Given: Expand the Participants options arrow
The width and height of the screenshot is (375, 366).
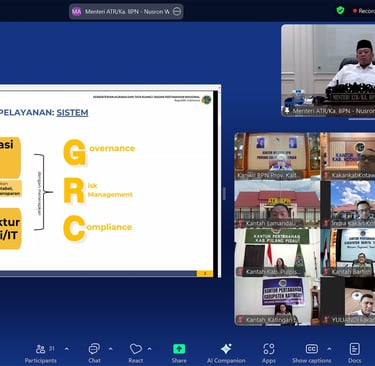Looking at the screenshot, I should point(67,349).
